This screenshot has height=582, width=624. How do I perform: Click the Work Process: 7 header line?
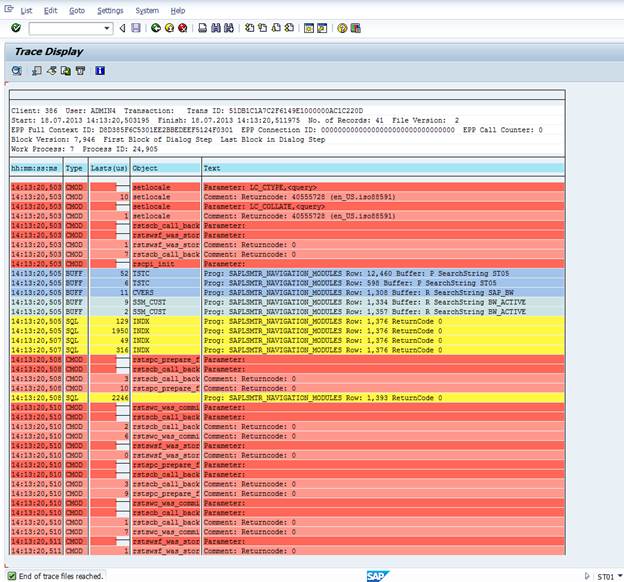click(x=84, y=149)
